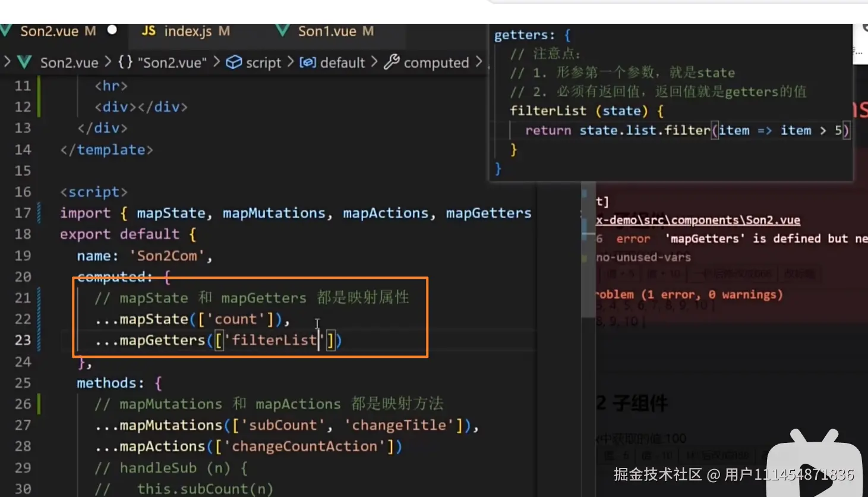Click the methods keyword on line 25
The image size is (868, 497).
106,383
